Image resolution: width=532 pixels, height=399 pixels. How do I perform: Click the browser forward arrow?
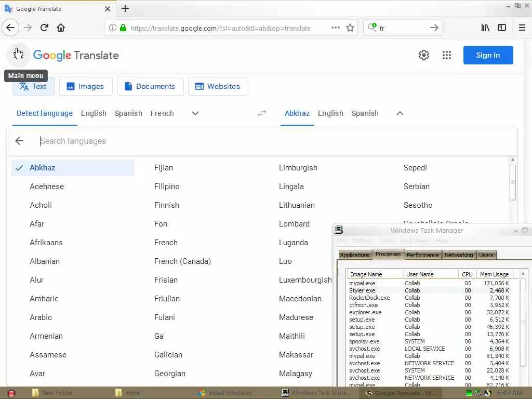[x=28, y=28]
